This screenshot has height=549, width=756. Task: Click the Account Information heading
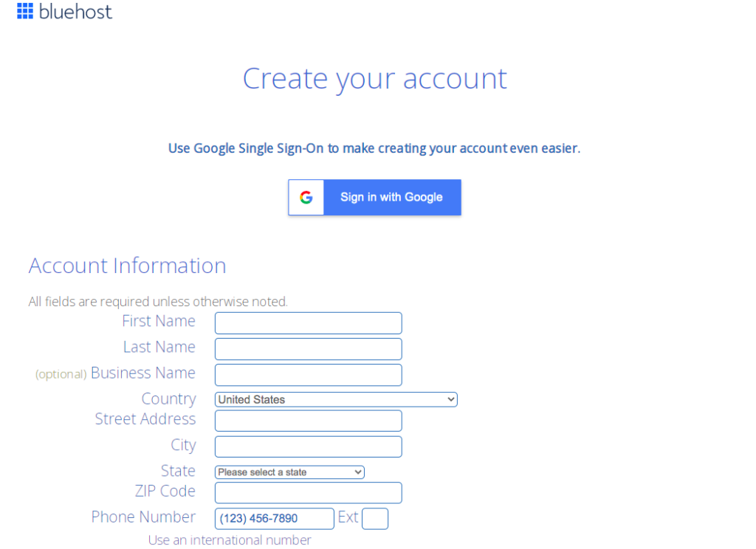[127, 266]
